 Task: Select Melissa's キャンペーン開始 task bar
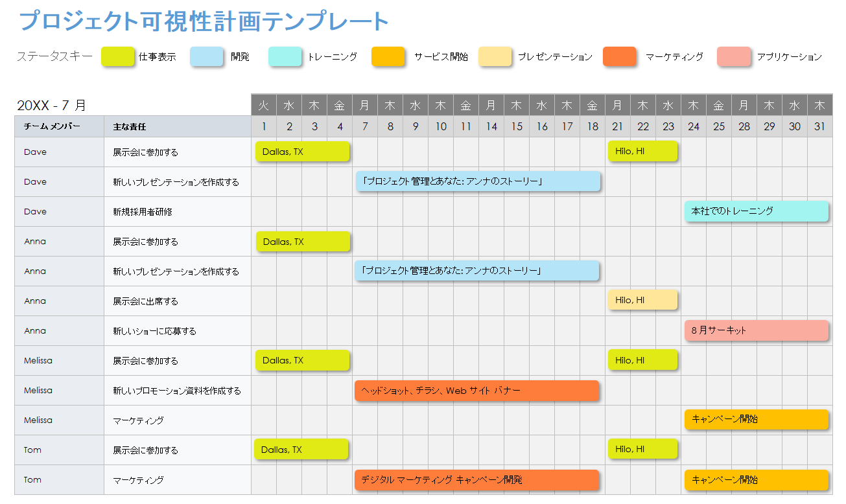757,419
